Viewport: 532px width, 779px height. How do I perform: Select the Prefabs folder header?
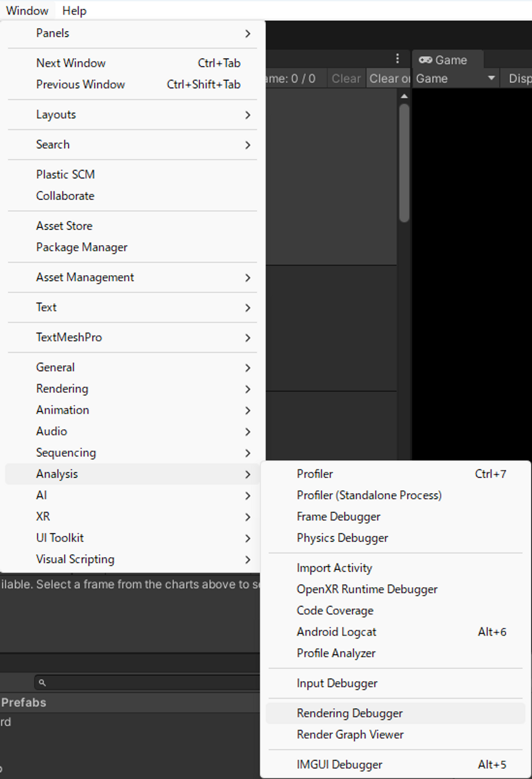pos(24,703)
